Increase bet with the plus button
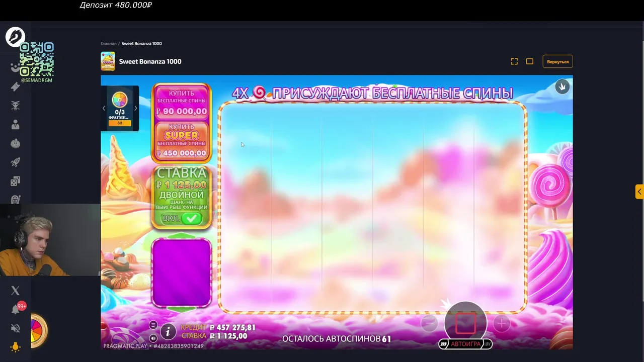The width and height of the screenshot is (644, 362). [x=502, y=323]
